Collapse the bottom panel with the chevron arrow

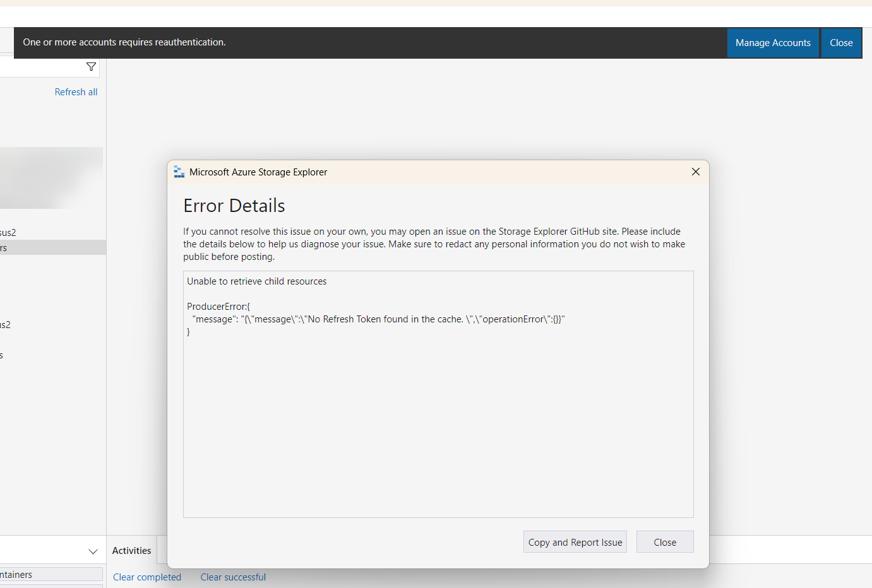pyautogui.click(x=93, y=551)
